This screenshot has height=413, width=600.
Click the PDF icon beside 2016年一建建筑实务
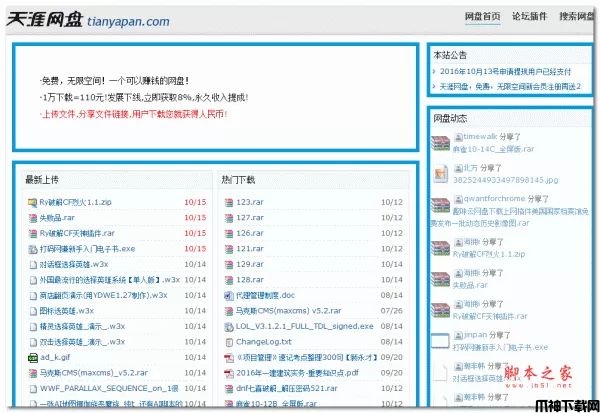(228, 373)
